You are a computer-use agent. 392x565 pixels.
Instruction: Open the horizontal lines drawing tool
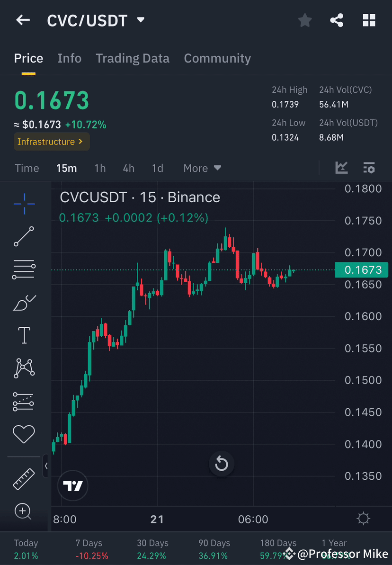[24, 269]
